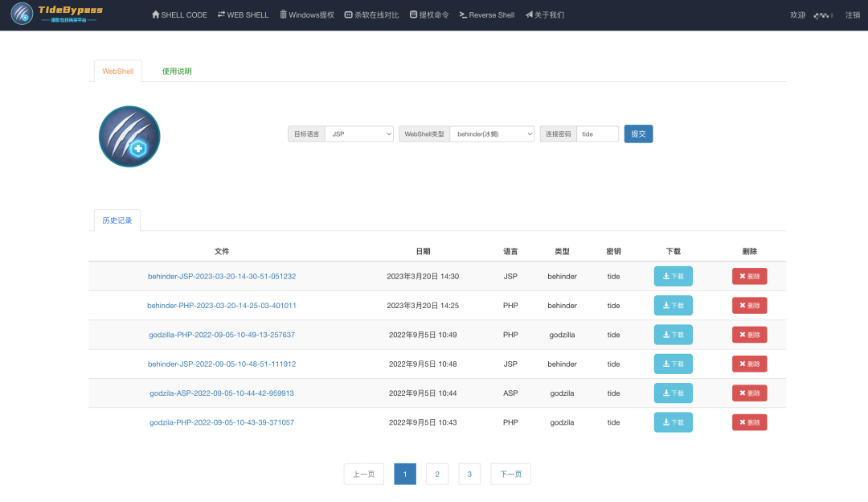Download the behinder-JSP 2022 10:48 file

pos(674,364)
